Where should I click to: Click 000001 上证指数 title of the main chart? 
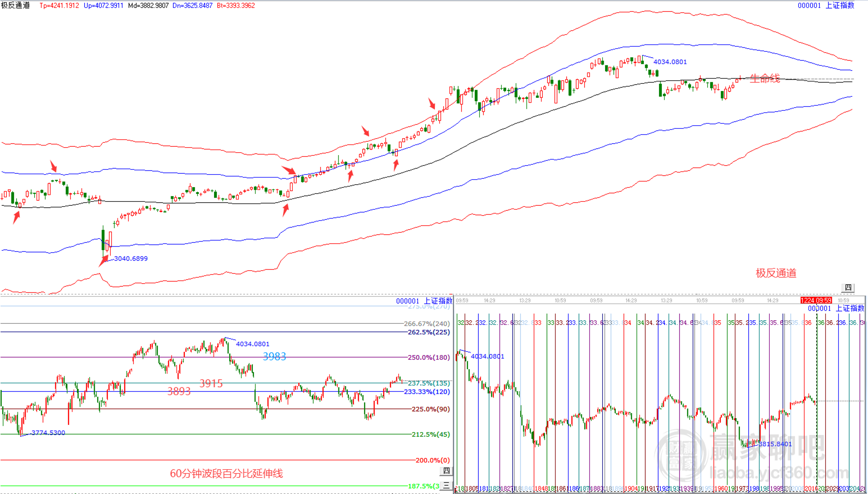point(826,5)
